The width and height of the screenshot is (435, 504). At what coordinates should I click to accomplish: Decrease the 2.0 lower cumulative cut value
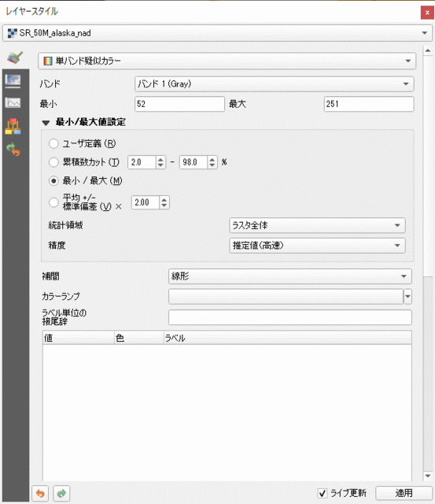coord(160,165)
